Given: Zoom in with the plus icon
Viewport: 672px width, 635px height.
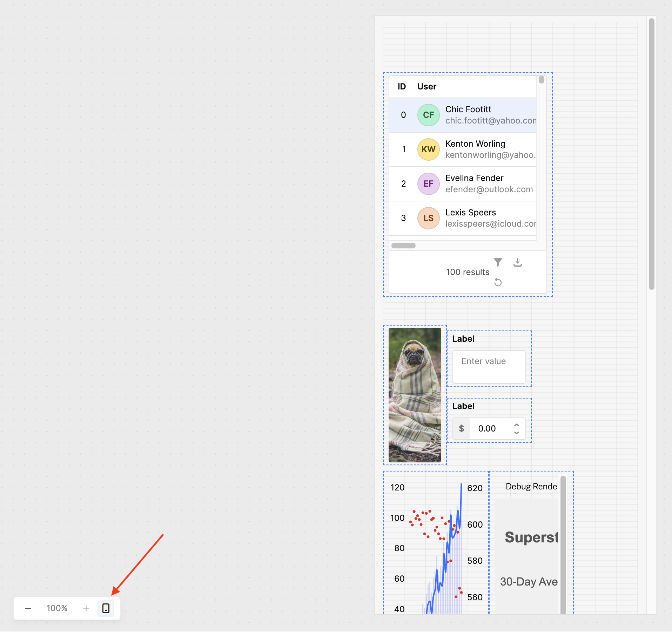Looking at the screenshot, I should pos(86,608).
